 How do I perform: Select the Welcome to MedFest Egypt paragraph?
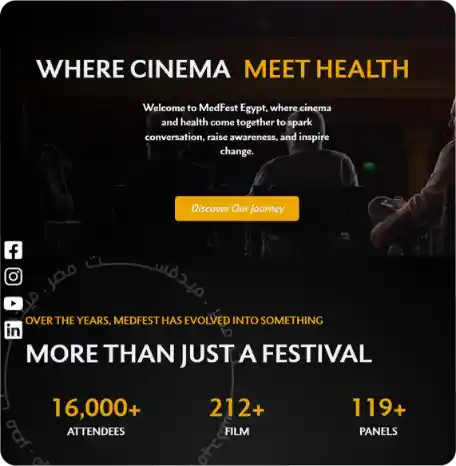(x=237, y=129)
